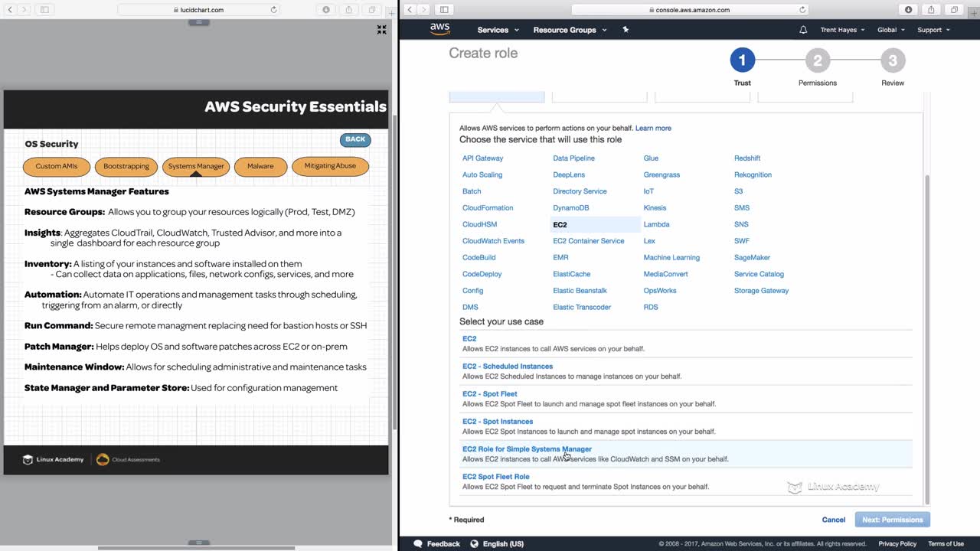Go back in the lucidchart Safari window
Image resolution: width=980 pixels, height=551 pixels.
pyautogui.click(x=10, y=10)
